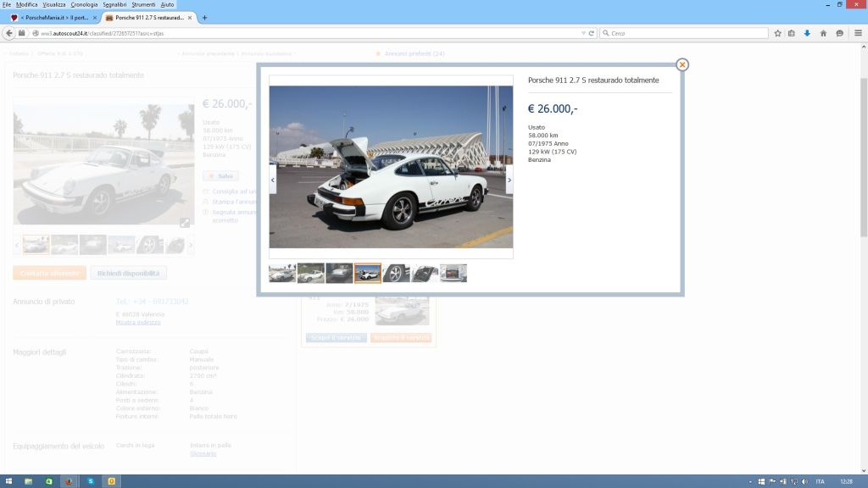Image resolution: width=868 pixels, height=488 pixels.
Task: Select the last gallery thumbnail
Action: (x=453, y=274)
